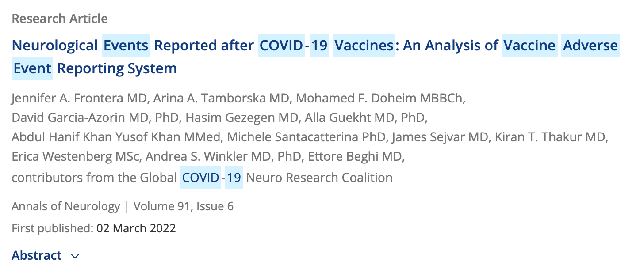Click Volume 91, Issue 6 text
This screenshot has width=644, height=273.
(184, 206)
